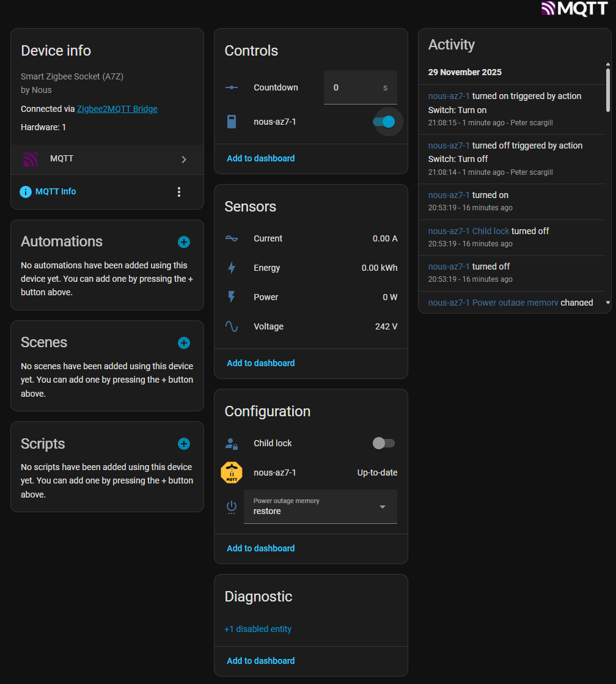Click the Power lightning bolt icon

pyautogui.click(x=232, y=297)
